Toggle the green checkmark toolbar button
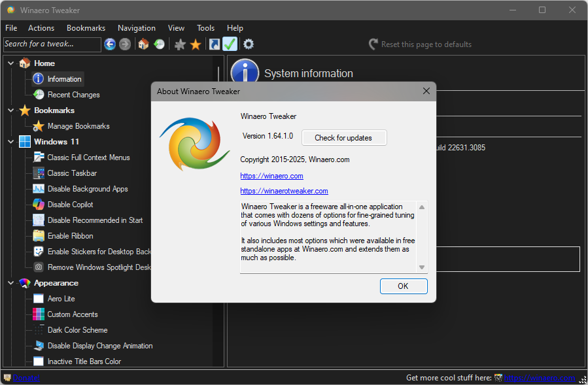The height and width of the screenshot is (385, 588). [230, 44]
